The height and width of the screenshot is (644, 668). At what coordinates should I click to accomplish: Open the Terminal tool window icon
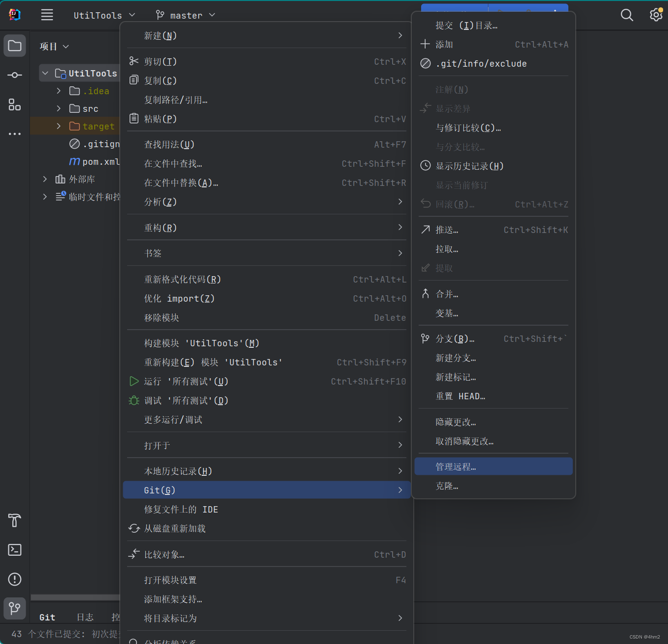coord(15,550)
